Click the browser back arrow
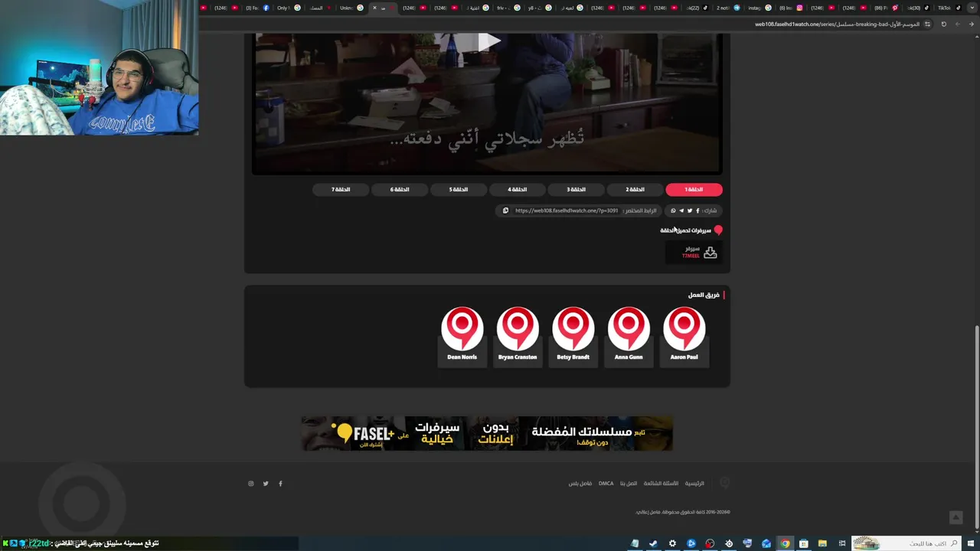 coord(971,24)
